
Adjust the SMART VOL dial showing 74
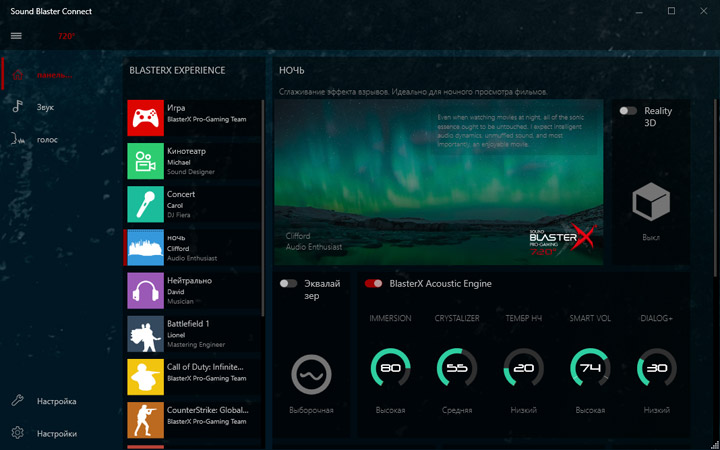click(590, 368)
